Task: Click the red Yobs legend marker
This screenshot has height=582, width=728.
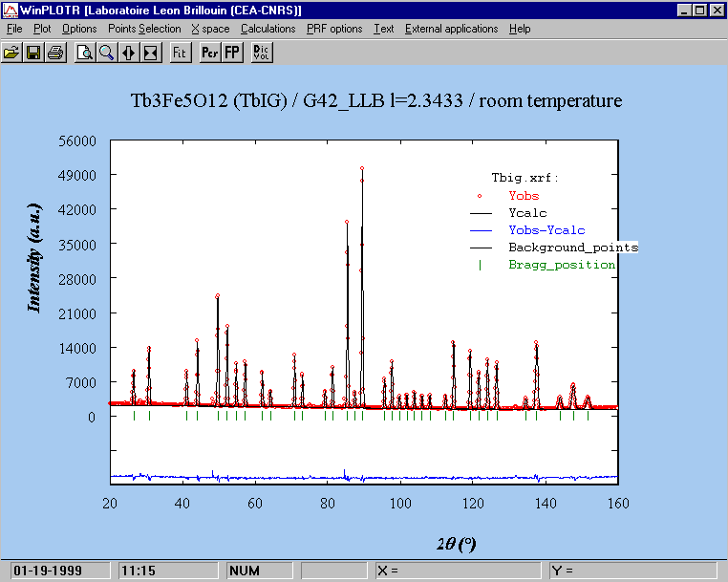Action: coord(480,196)
